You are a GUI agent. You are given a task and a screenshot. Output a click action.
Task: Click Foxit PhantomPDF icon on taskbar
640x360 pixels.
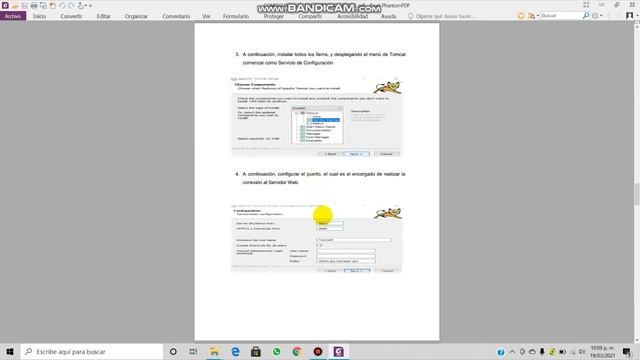click(x=338, y=351)
